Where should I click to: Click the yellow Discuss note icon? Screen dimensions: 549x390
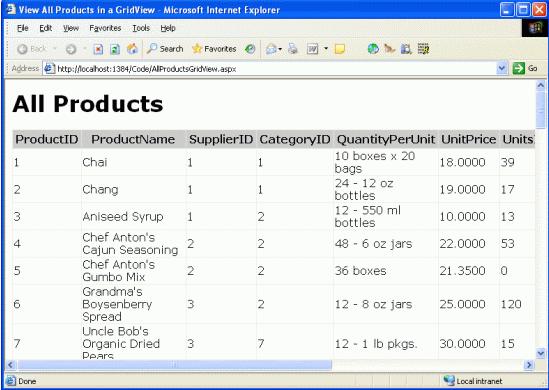point(340,49)
